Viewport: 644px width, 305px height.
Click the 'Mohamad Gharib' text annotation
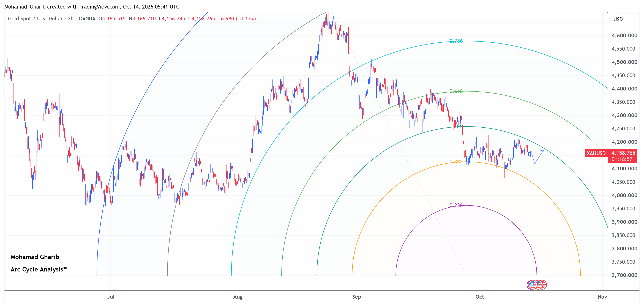pos(35,257)
